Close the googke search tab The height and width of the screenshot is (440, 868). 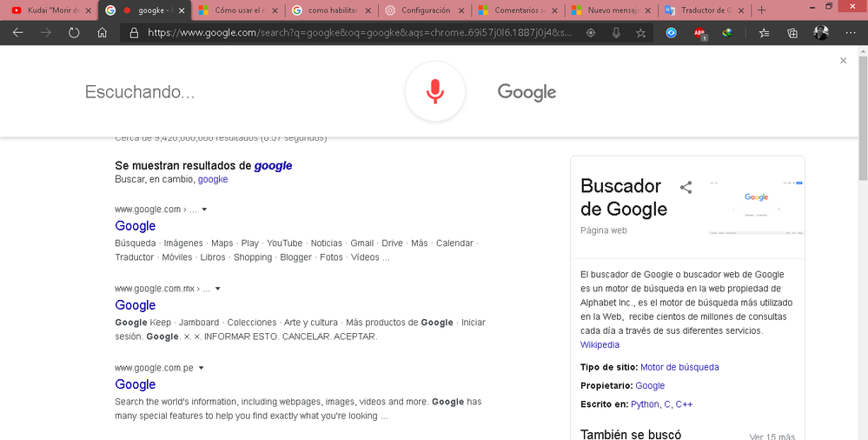point(182,10)
